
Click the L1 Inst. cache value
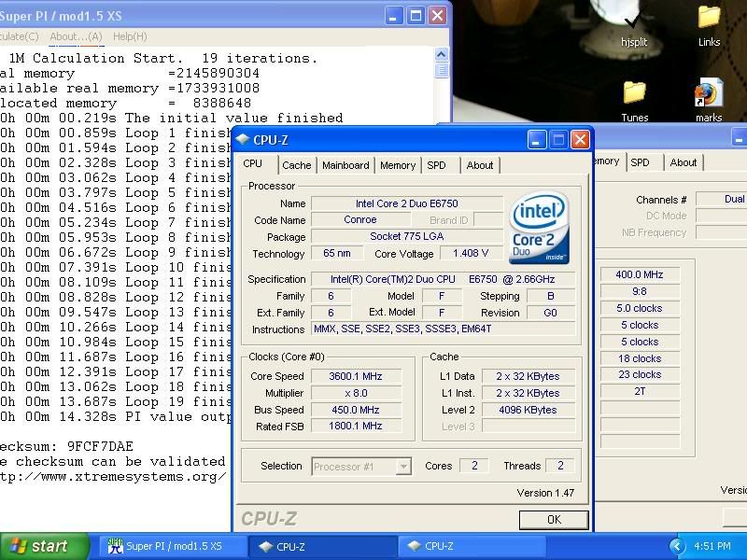[528, 393]
